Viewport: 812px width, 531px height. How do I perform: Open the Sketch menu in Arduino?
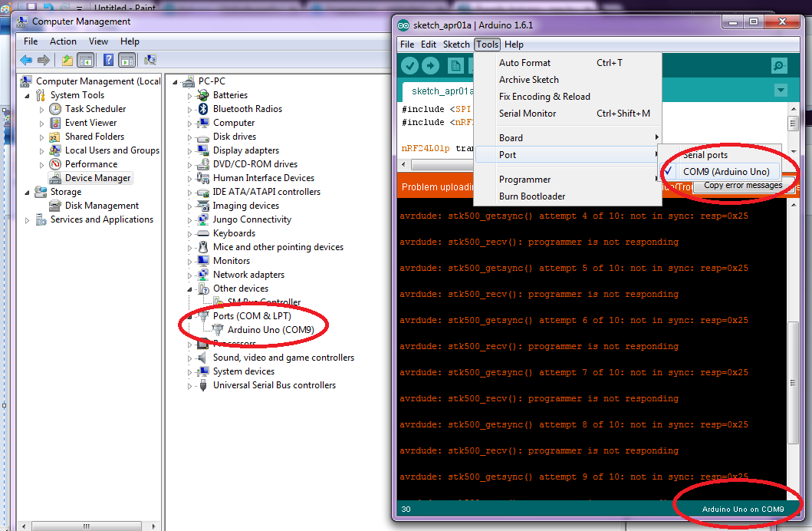click(x=455, y=45)
